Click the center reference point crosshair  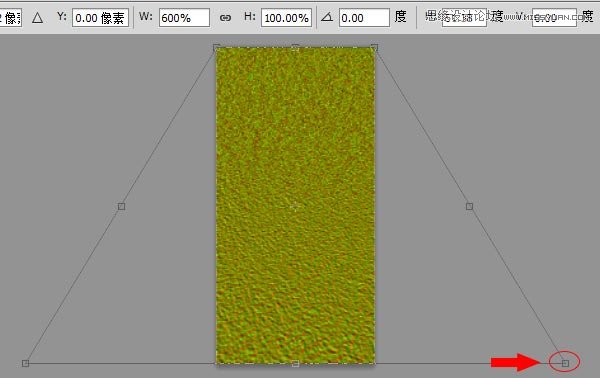click(295, 206)
